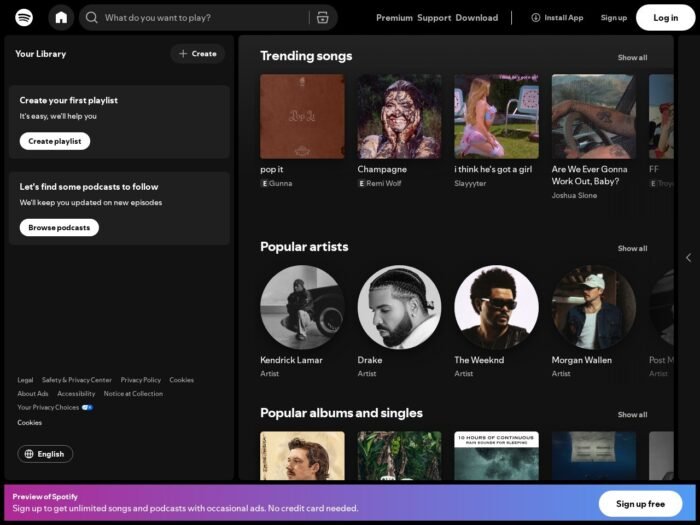Expand right panel with chevron arrow
The height and width of the screenshot is (525, 700).
coord(688,258)
